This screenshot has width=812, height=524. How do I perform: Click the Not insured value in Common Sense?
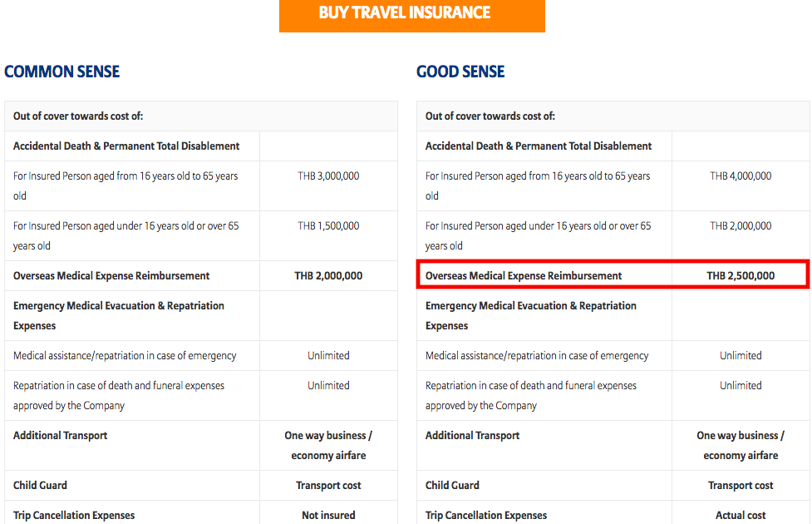(328, 515)
